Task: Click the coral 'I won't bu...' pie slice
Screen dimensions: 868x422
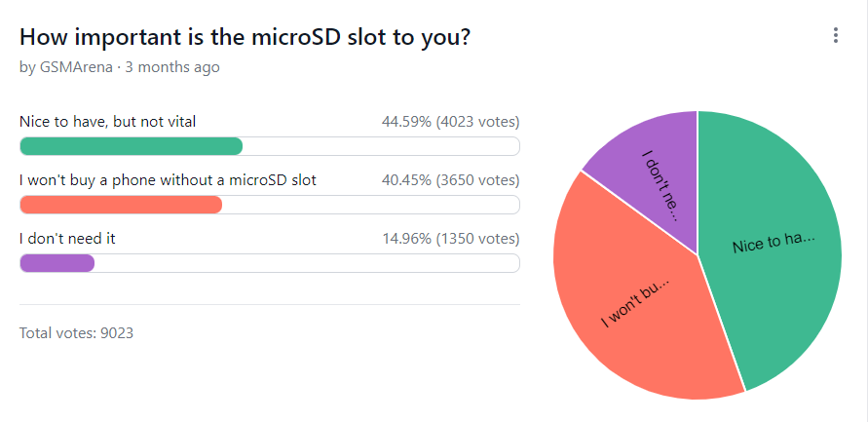Action: point(638,302)
